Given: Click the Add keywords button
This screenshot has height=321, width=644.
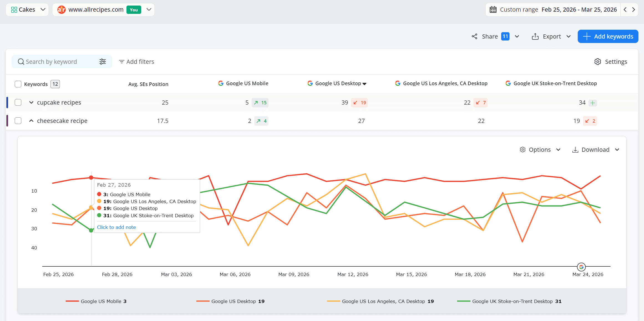Looking at the screenshot, I should (x=608, y=36).
